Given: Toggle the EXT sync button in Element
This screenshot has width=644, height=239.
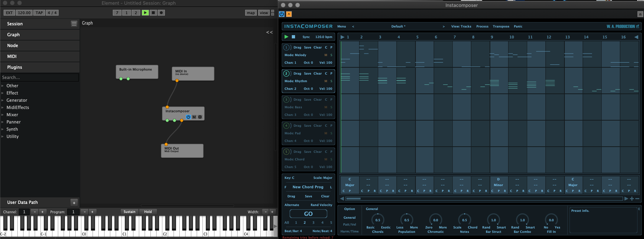Looking at the screenshot, I should 9,13.
